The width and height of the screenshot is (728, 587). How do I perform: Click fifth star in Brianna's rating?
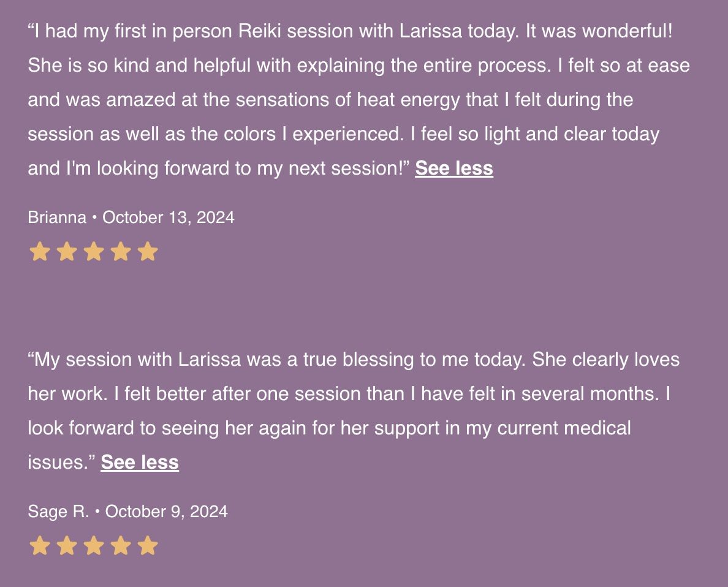(148, 252)
